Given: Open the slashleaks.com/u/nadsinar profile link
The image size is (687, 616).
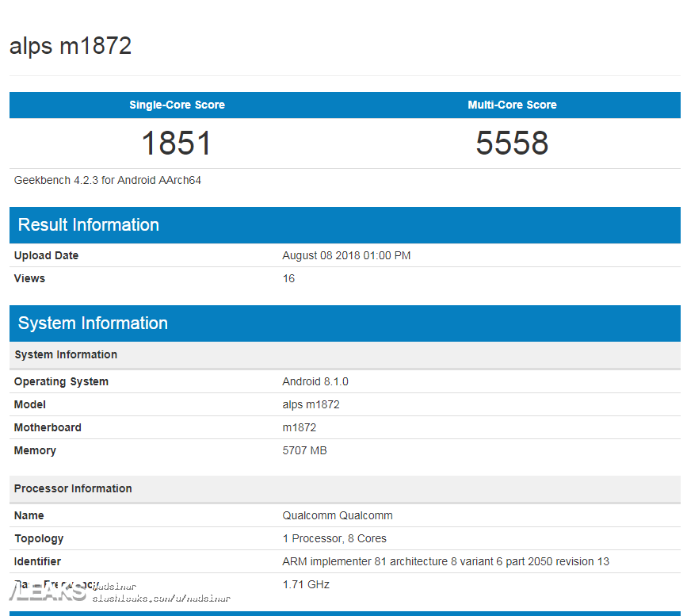Looking at the screenshot, I should pos(162,600).
